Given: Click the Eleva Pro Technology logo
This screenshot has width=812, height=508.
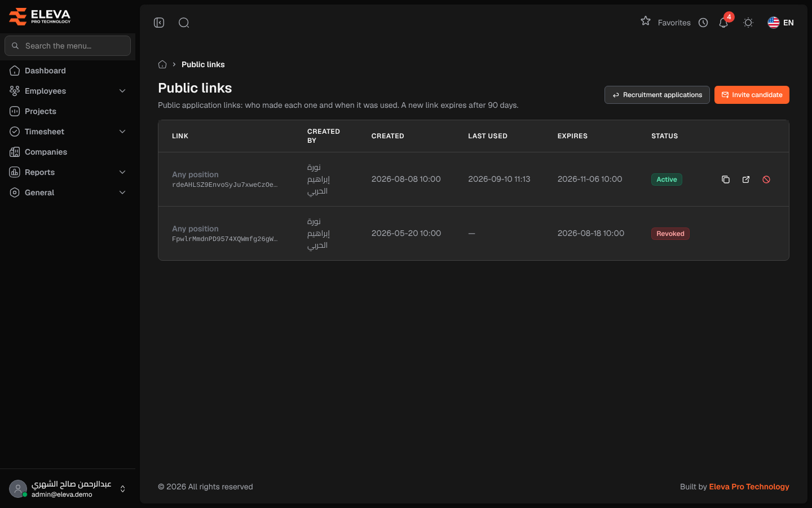Looking at the screenshot, I should [x=40, y=16].
